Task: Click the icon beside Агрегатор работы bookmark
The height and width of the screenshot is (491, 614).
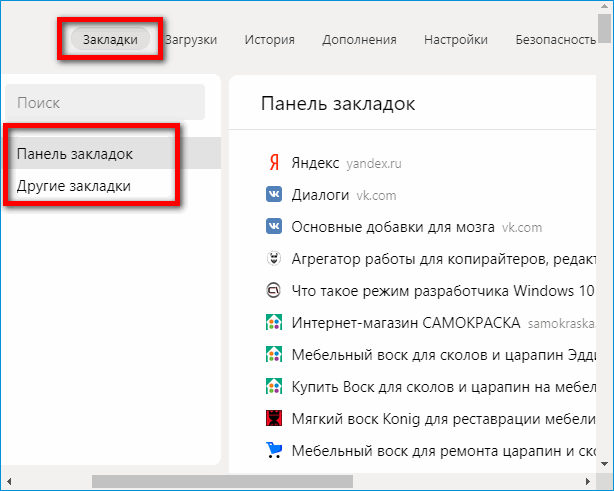Action: tap(274, 258)
